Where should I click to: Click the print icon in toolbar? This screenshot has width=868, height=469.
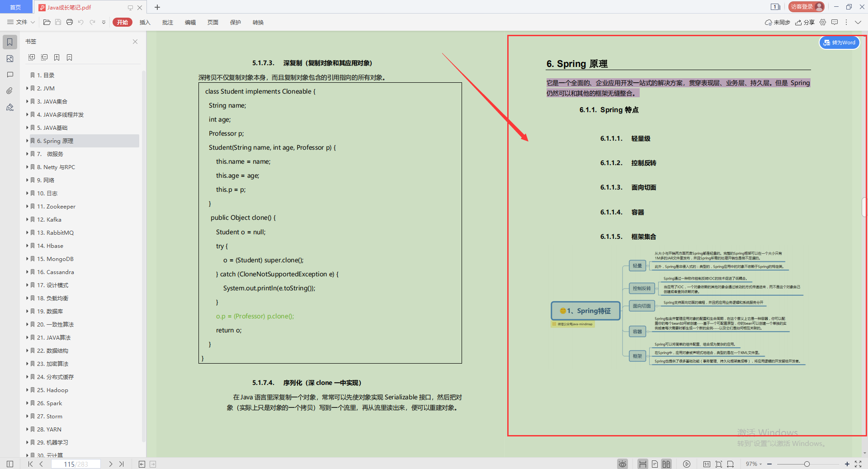coord(70,22)
